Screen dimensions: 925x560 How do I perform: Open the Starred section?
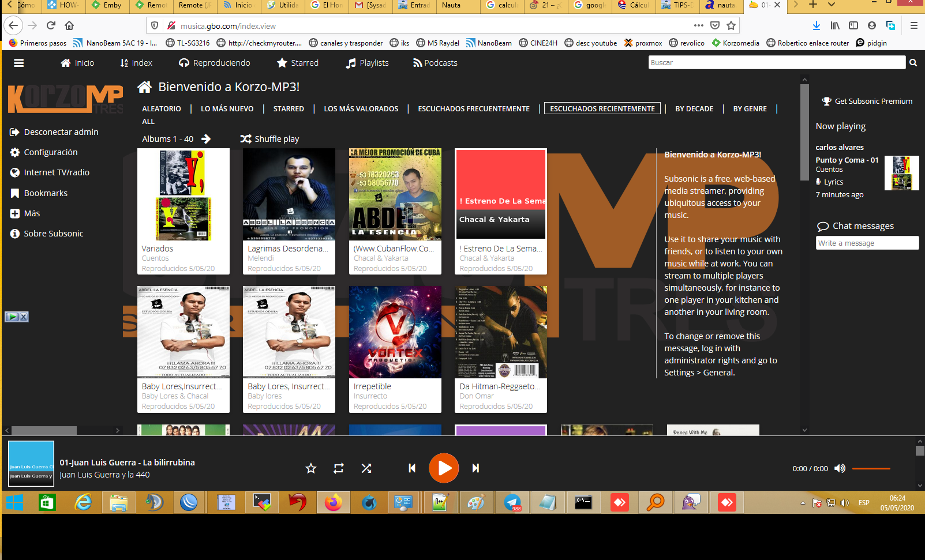[x=297, y=63]
